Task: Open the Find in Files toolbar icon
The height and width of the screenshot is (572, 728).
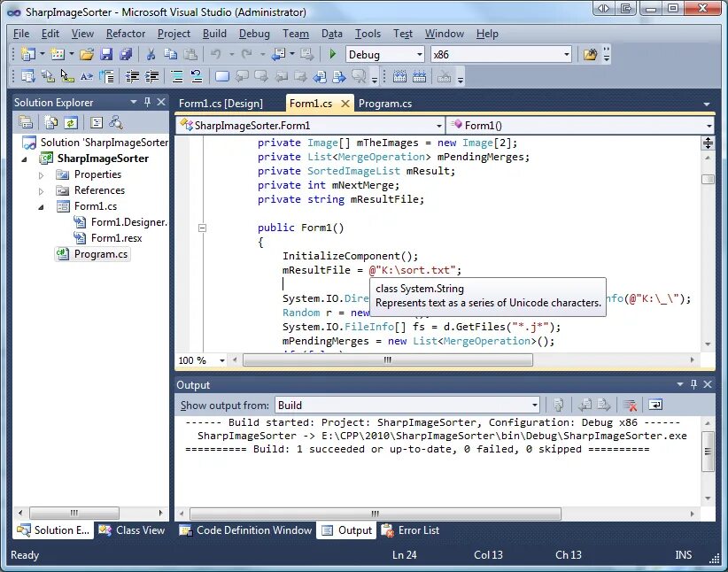Action: (x=590, y=54)
